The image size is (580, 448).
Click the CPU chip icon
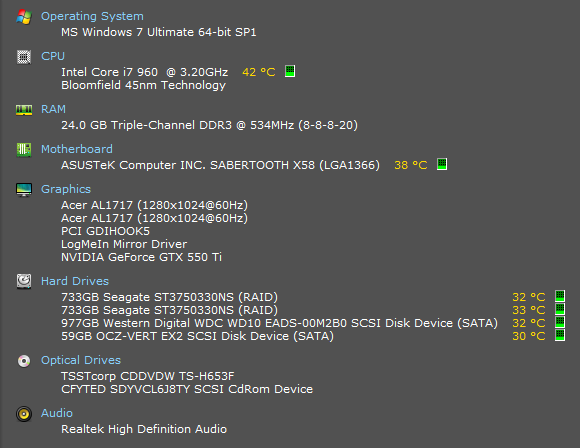pyautogui.click(x=24, y=57)
